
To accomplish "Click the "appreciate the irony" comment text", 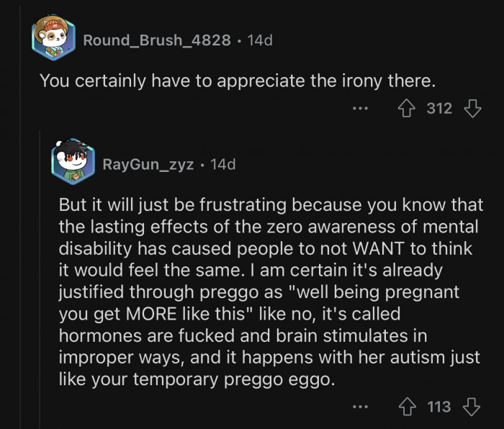I will (235, 81).
